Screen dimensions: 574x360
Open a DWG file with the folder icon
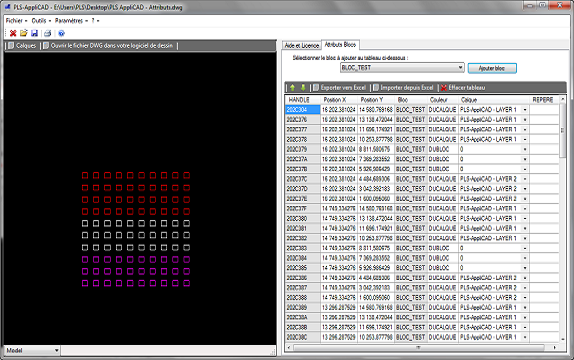coord(24,33)
